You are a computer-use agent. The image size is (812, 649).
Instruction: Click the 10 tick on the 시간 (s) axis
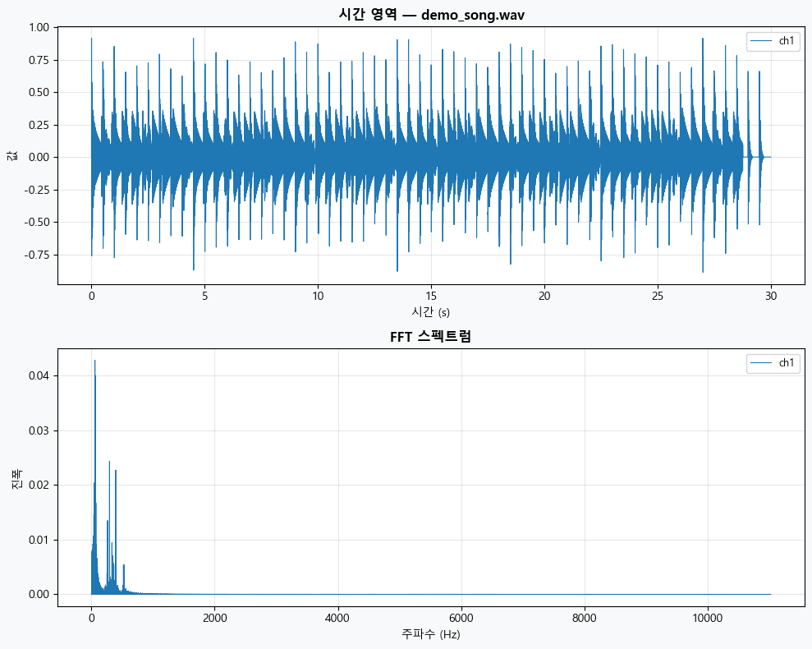click(x=318, y=296)
